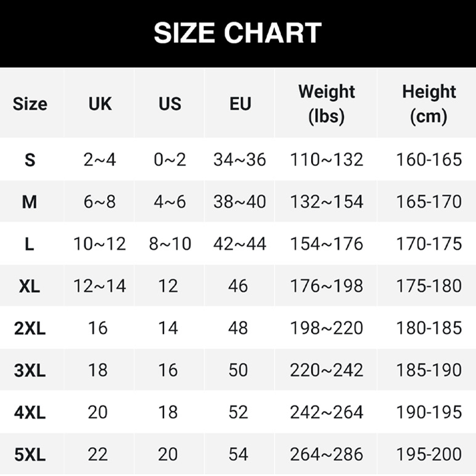This screenshot has width=476, height=476.
Task: Click the 42~44 EU size cell
Action: pos(240,244)
